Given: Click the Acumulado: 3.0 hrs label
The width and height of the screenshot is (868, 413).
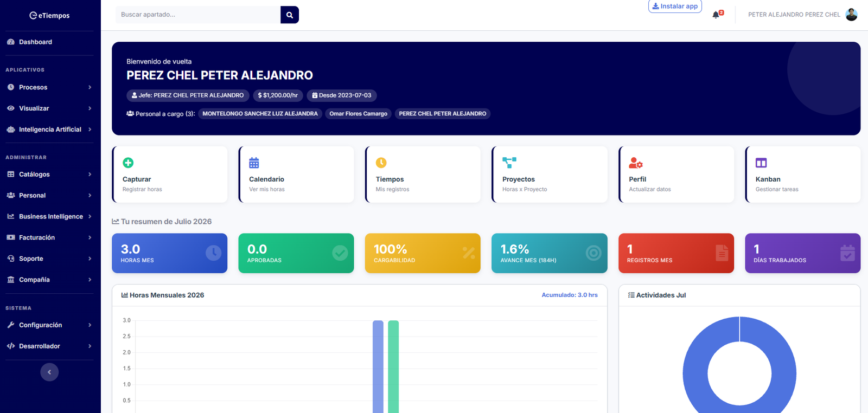Looking at the screenshot, I should click(570, 295).
